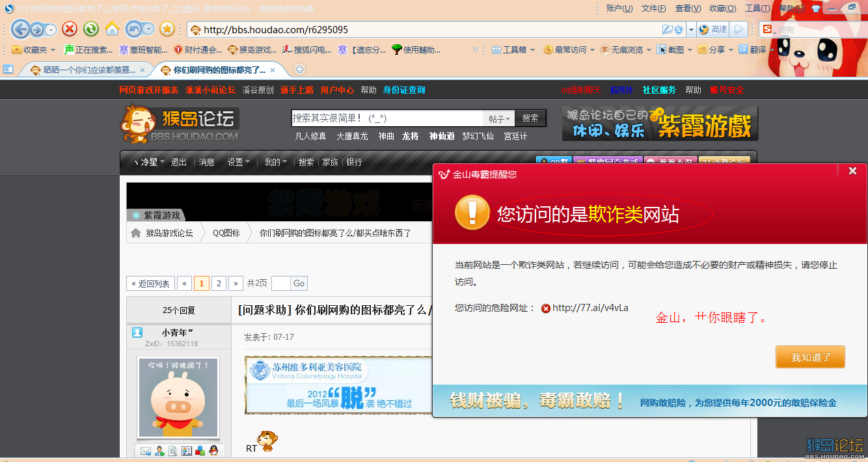Bookmark the page with the star button

point(167,29)
